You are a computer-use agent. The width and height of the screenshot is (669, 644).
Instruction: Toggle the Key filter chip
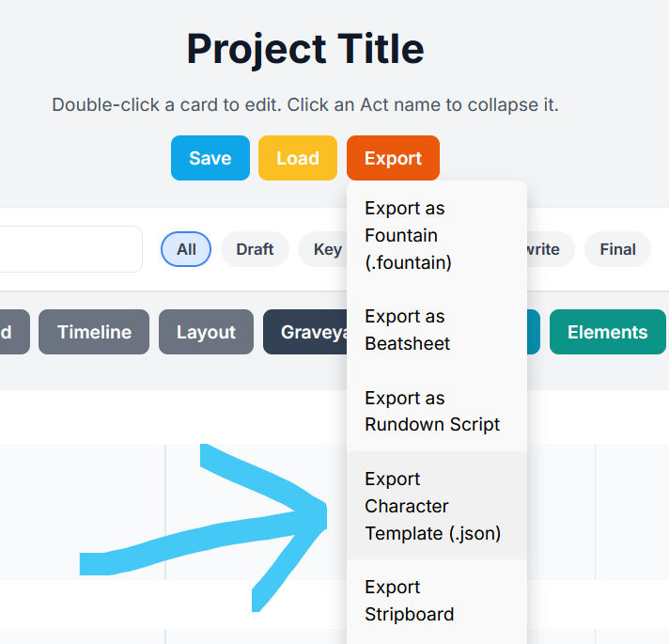click(x=322, y=249)
